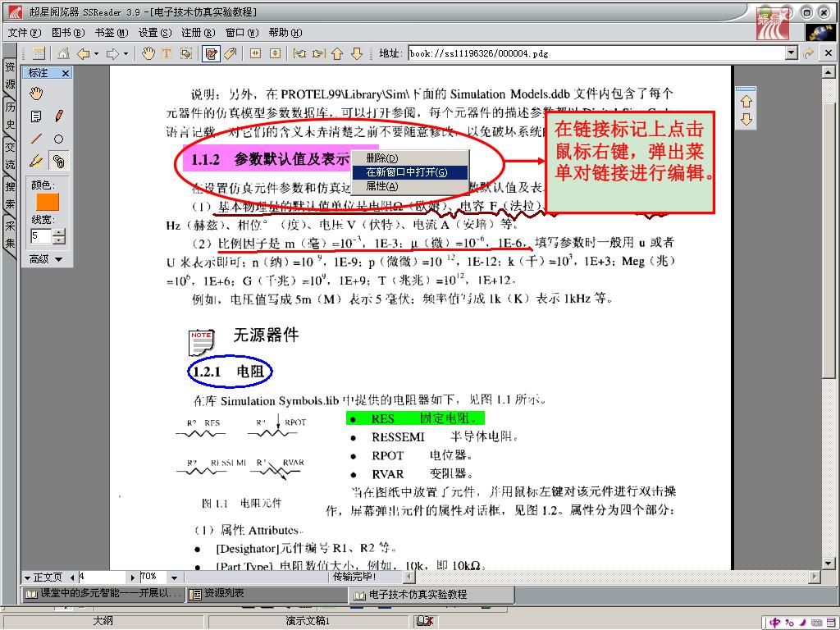Expand the 高级 advanced options
840x630 pixels.
(x=46, y=259)
